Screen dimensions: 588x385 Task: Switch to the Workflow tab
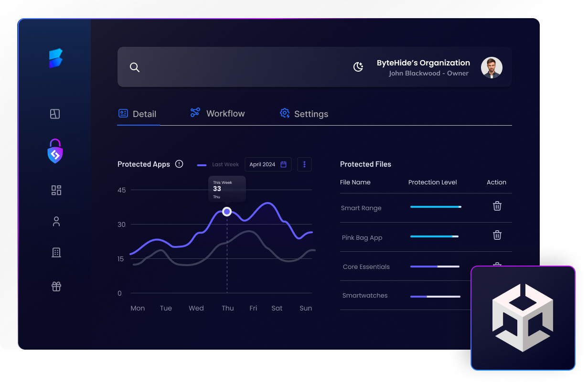click(217, 113)
